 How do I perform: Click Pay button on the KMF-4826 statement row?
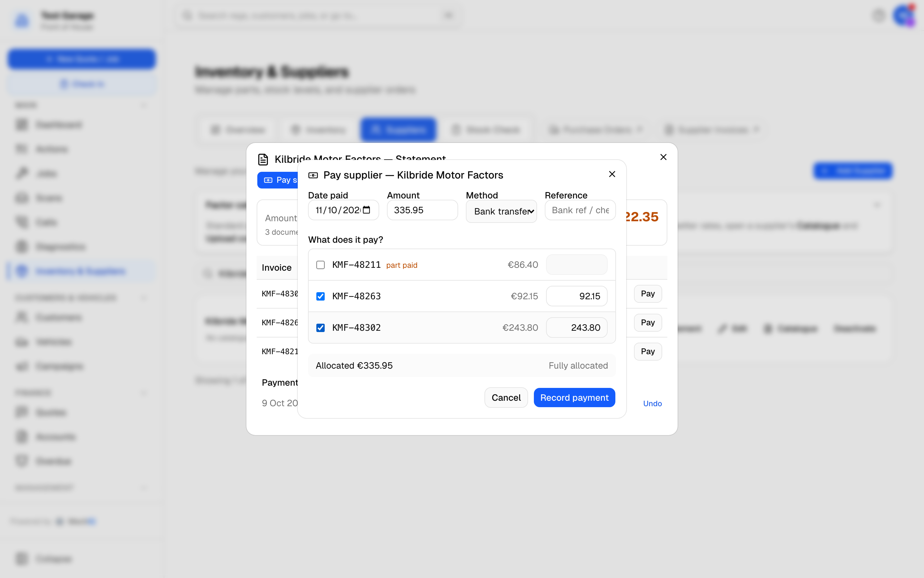(x=647, y=323)
